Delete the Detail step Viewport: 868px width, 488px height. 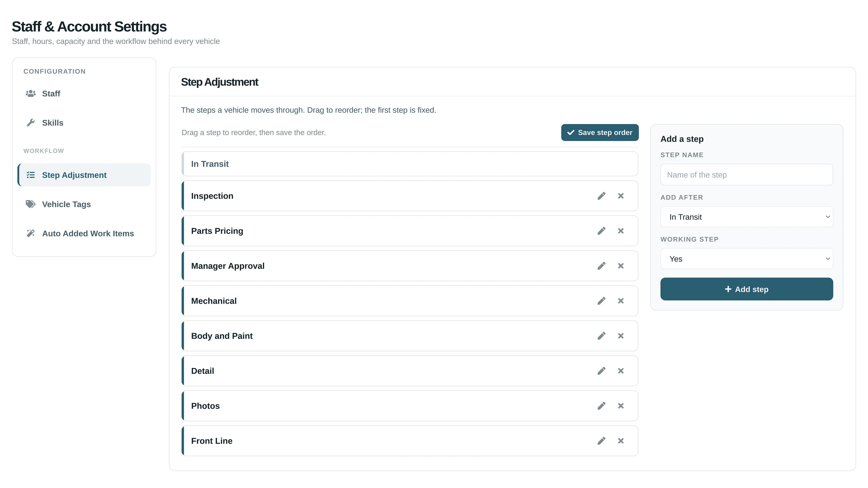click(x=621, y=371)
